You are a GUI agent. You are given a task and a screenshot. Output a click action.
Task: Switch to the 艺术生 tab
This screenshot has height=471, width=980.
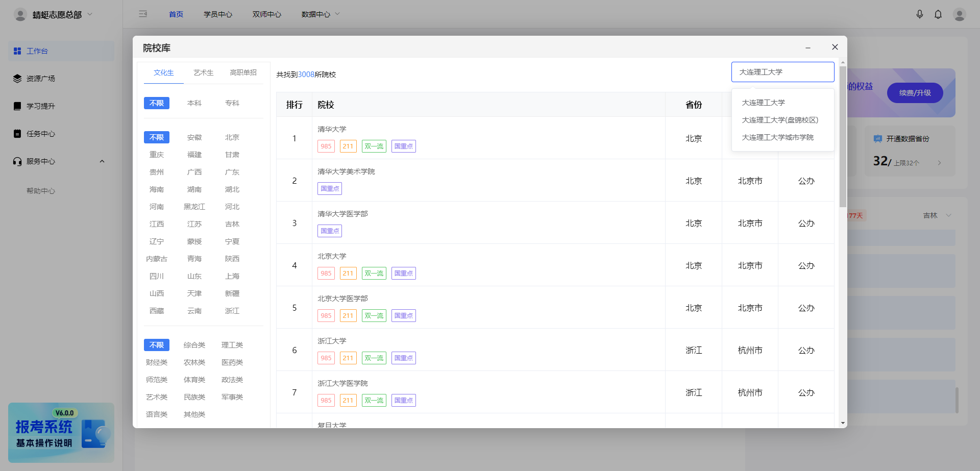(203, 72)
